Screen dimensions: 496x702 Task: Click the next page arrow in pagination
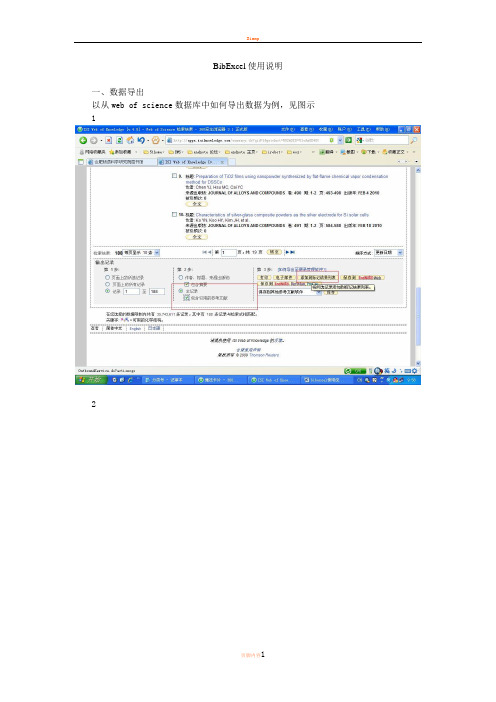click(288, 253)
